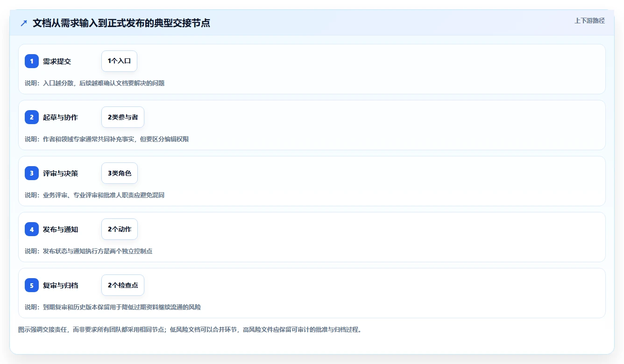624x364 pixels.
Task: Select the 2个动作 chip
Action: pyautogui.click(x=120, y=229)
